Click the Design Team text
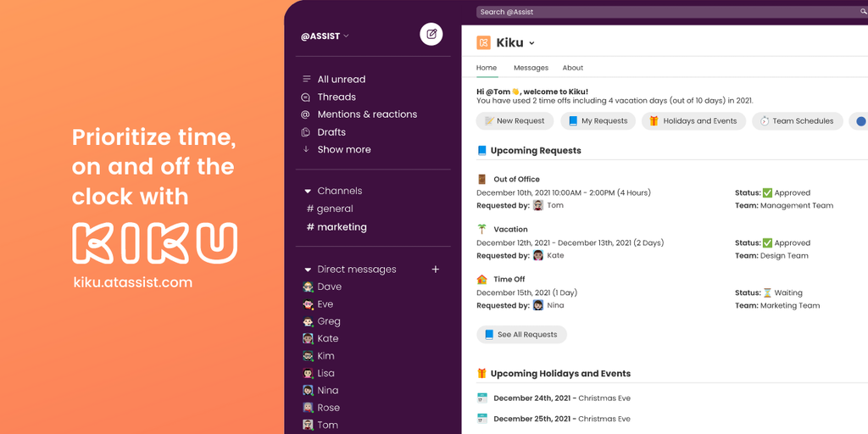This screenshot has width=868, height=434. tap(784, 256)
